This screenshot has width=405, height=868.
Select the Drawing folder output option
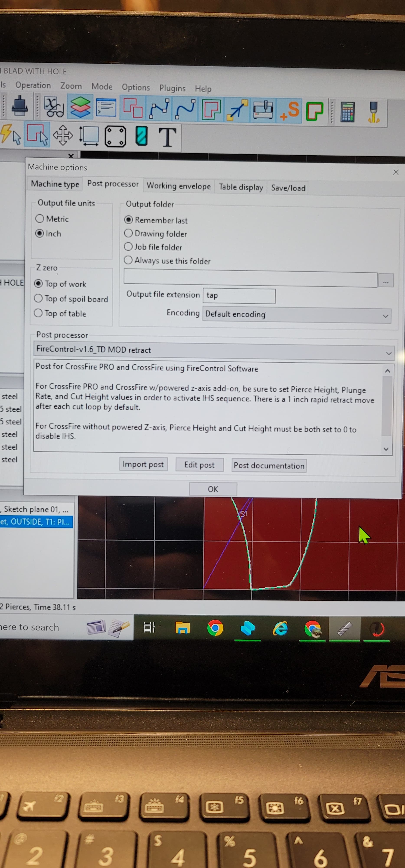[x=128, y=233]
